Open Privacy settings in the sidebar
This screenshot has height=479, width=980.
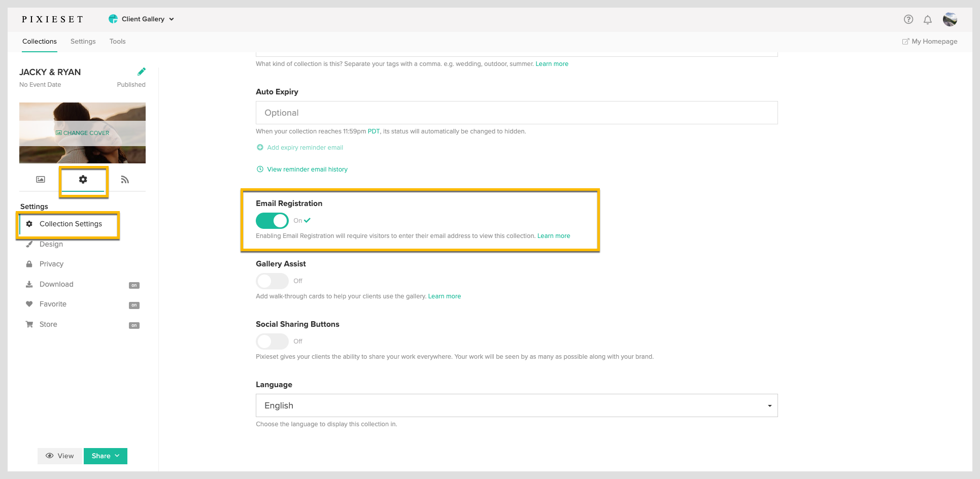(x=51, y=264)
